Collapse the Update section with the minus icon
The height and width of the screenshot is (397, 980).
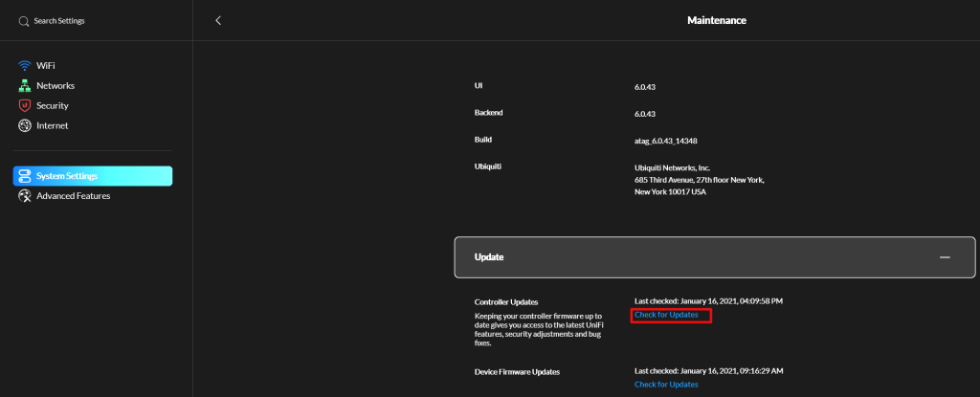[945, 257]
